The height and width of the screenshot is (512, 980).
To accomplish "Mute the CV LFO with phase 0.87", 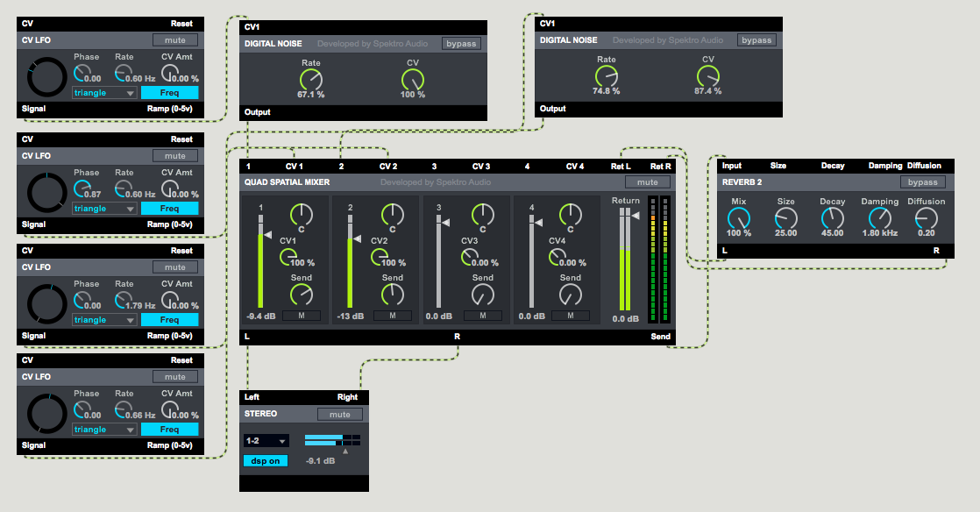I will [175, 156].
